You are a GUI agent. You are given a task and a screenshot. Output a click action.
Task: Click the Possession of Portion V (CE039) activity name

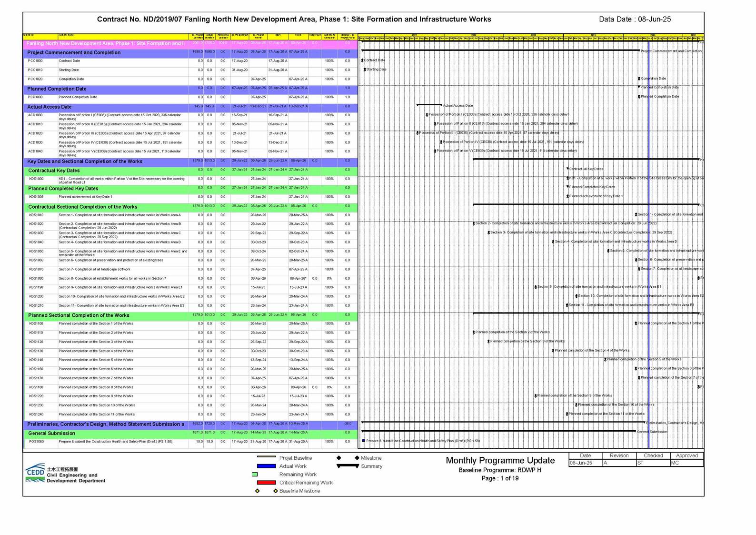[120, 153]
